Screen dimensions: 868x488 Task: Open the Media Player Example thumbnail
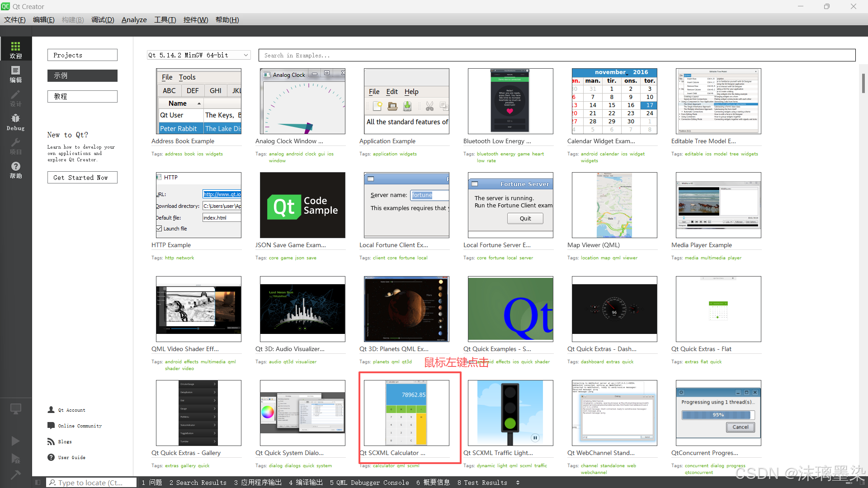click(718, 205)
